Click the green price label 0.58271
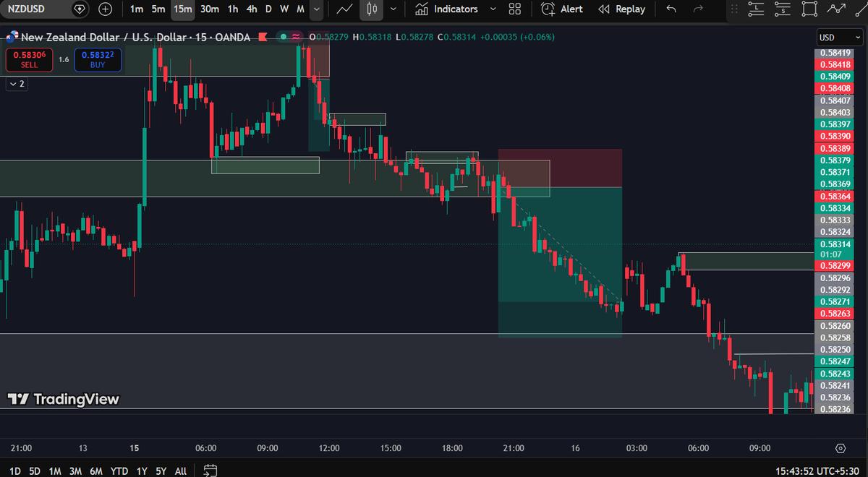This screenshot has height=477, width=868. [x=834, y=301]
